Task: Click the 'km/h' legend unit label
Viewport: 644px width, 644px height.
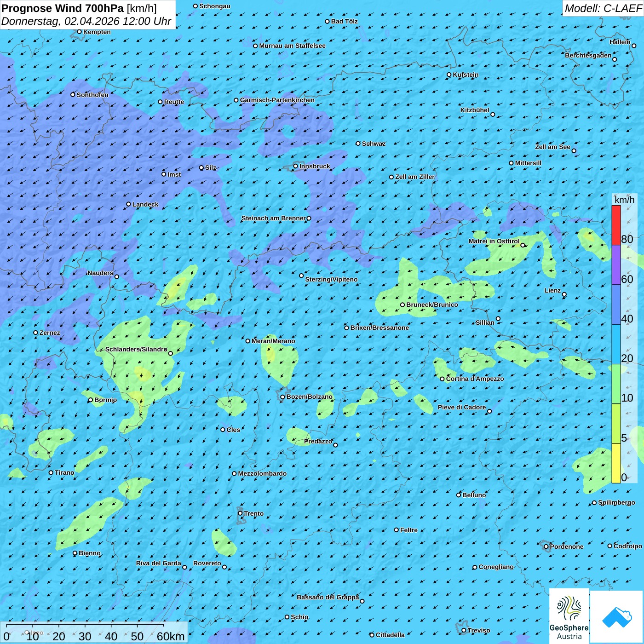Action: [x=624, y=200]
